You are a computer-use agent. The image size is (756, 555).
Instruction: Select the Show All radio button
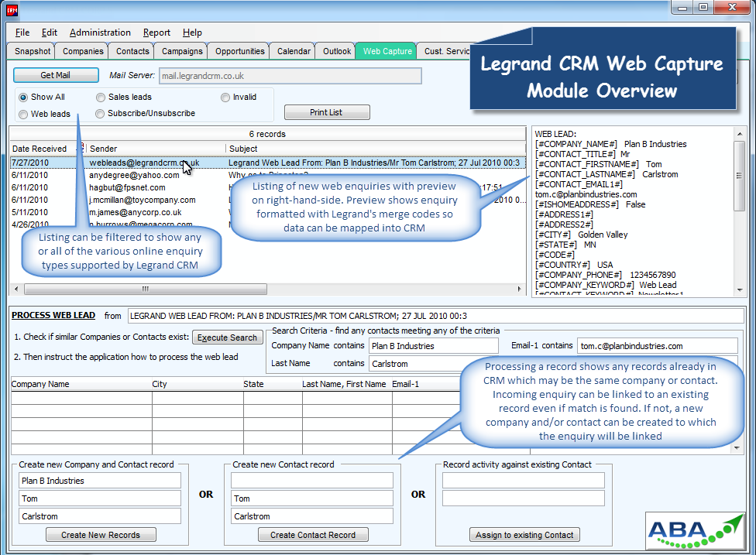[23, 98]
